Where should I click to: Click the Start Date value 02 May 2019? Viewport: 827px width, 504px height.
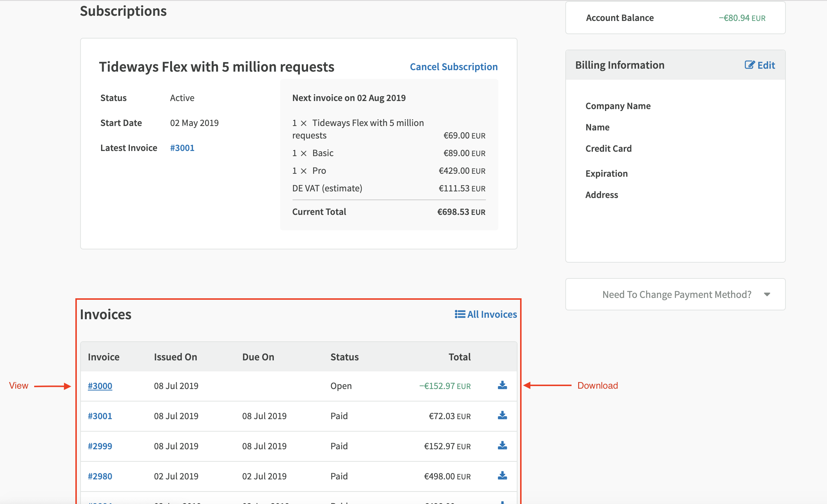pyautogui.click(x=194, y=123)
